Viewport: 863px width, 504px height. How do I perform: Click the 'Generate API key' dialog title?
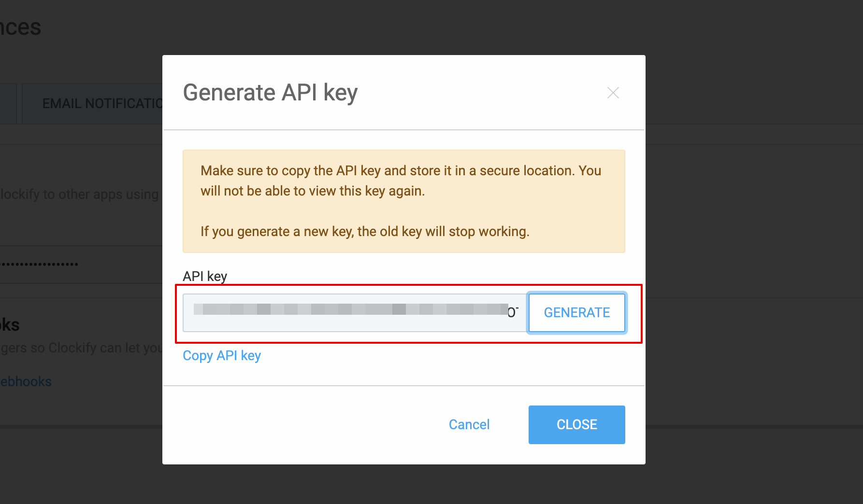tap(270, 93)
